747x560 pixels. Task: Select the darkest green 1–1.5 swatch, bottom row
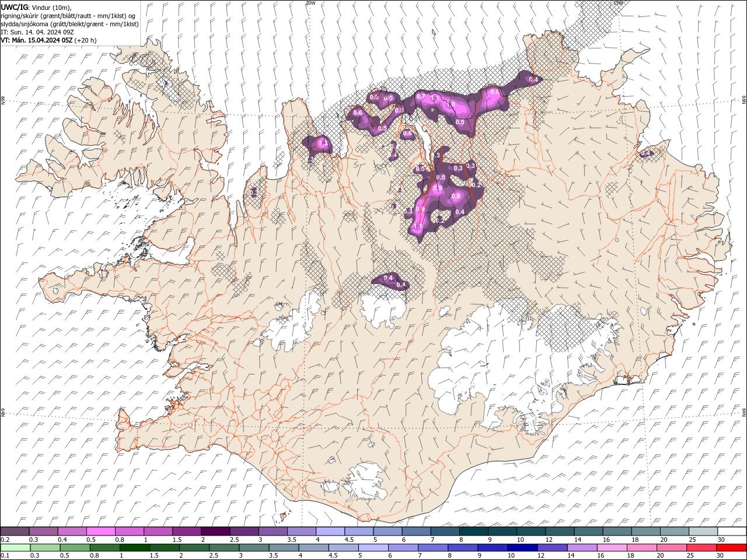pos(134,548)
